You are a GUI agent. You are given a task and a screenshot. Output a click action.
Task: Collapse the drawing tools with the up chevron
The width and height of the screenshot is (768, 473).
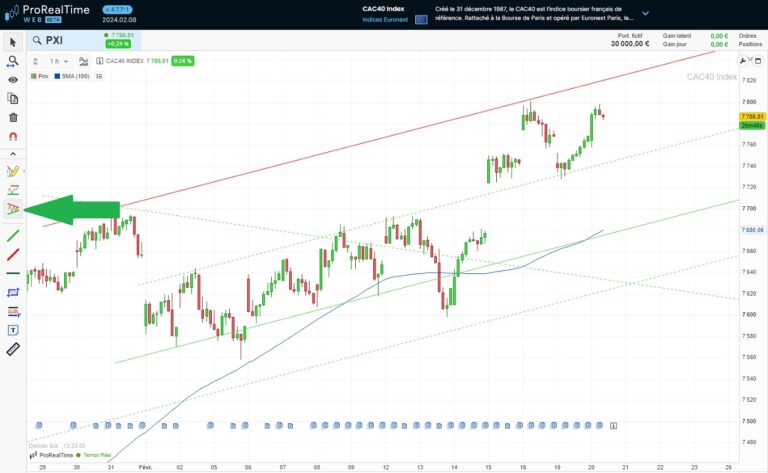coord(13,154)
